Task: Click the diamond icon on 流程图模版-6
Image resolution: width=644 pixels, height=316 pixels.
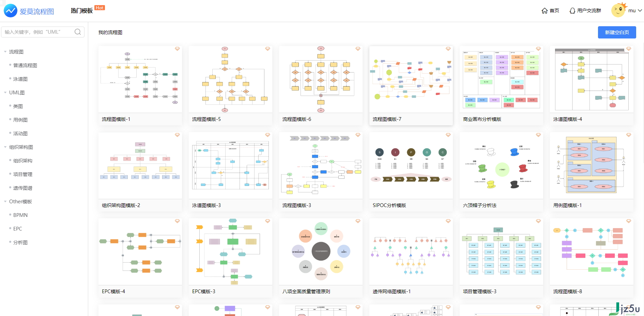Action: (358, 49)
